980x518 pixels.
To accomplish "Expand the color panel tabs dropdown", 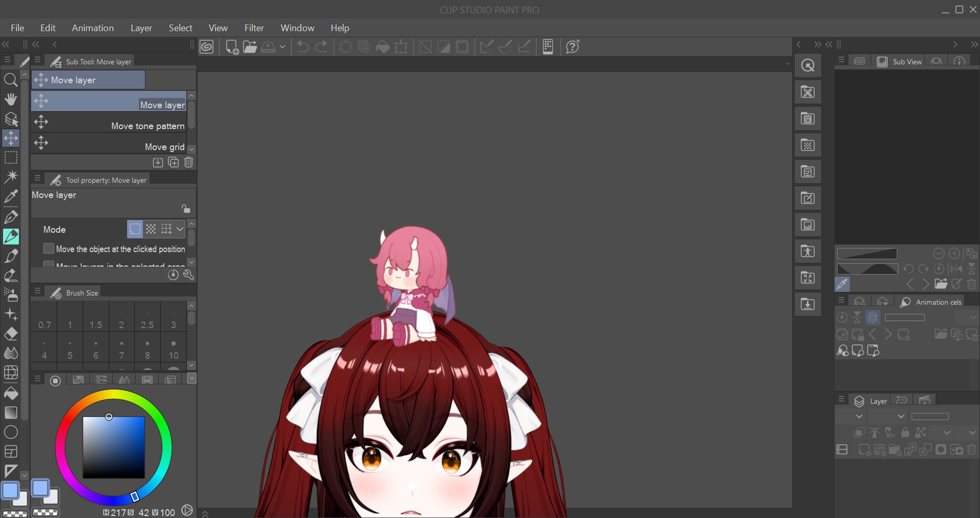I will pos(192,379).
